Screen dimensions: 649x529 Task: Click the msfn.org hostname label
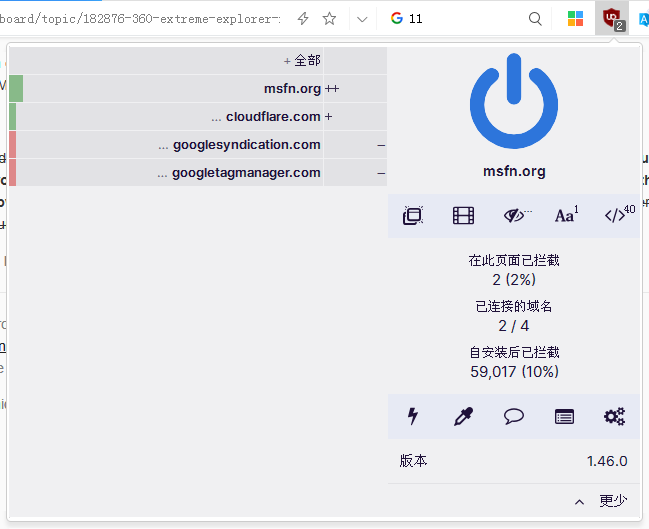(x=514, y=171)
